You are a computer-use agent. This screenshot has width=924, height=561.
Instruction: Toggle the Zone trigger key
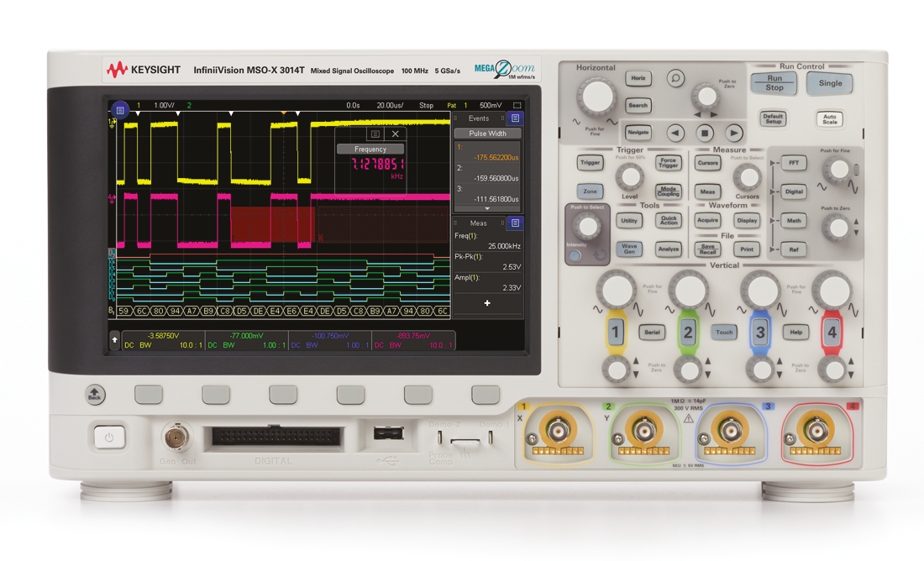pos(590,191)
